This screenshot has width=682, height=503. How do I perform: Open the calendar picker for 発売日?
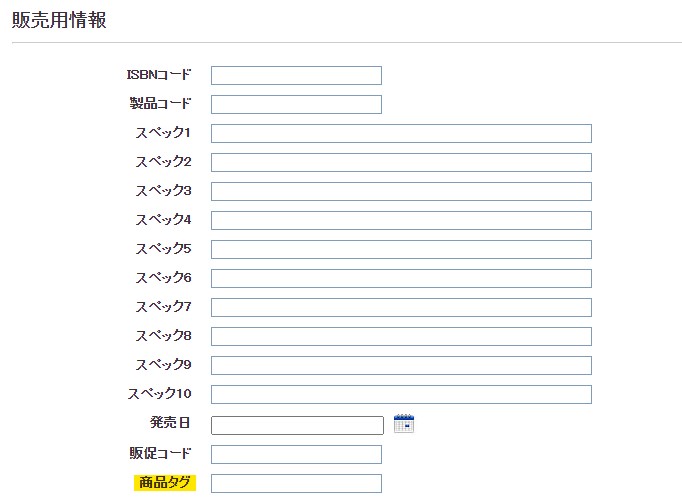click(404, 424)
